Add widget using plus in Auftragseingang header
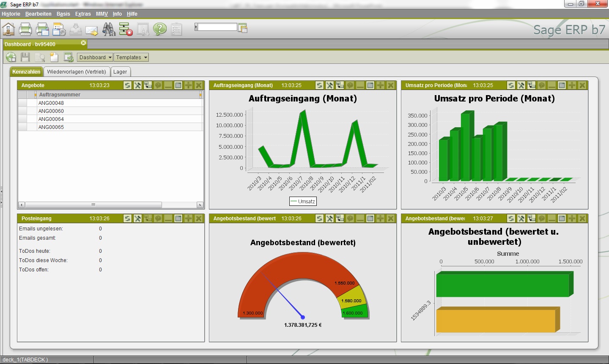This screenshot has width=609, height=364. (380, 85)
